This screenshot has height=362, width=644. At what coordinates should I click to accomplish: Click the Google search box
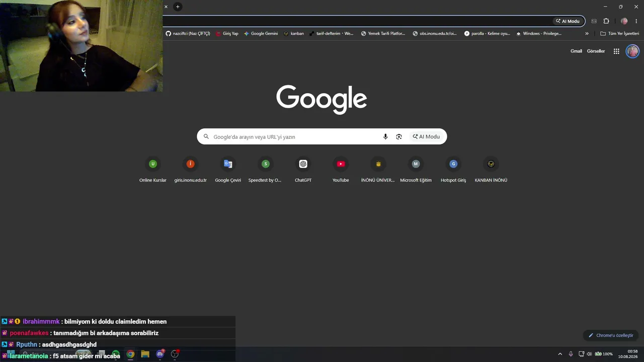(x=322, y=137)
